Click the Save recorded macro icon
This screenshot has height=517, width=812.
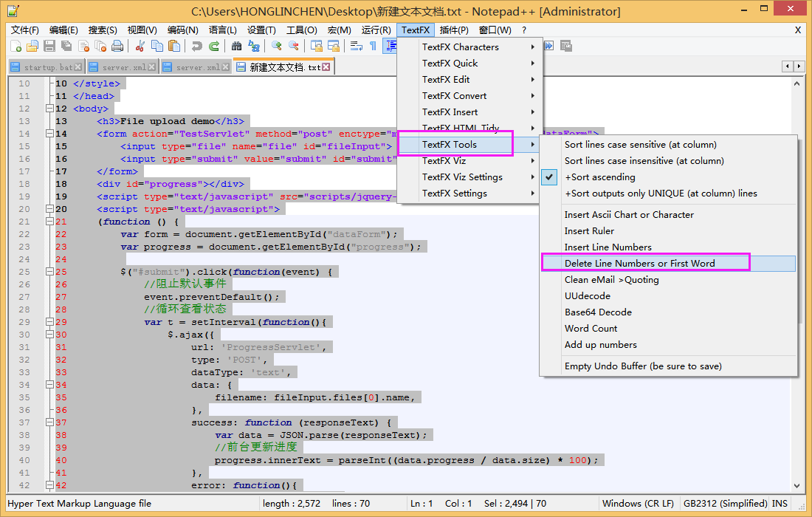566,46
